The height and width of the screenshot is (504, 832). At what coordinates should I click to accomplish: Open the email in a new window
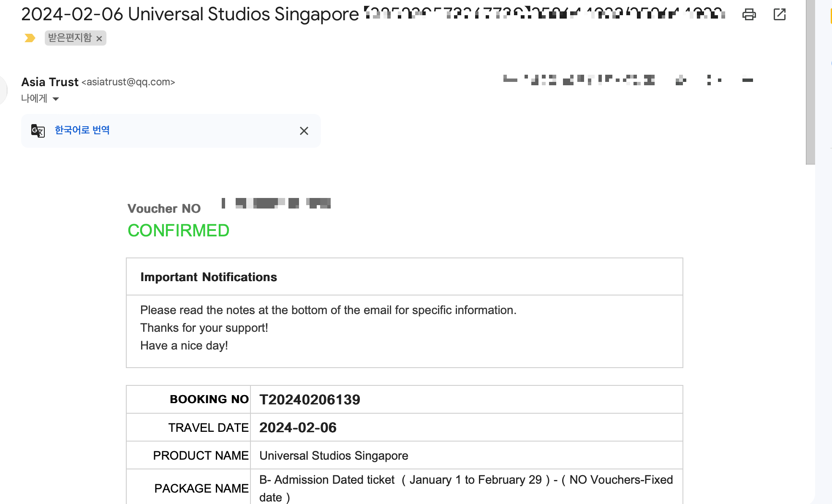click(x=779, y=14)
